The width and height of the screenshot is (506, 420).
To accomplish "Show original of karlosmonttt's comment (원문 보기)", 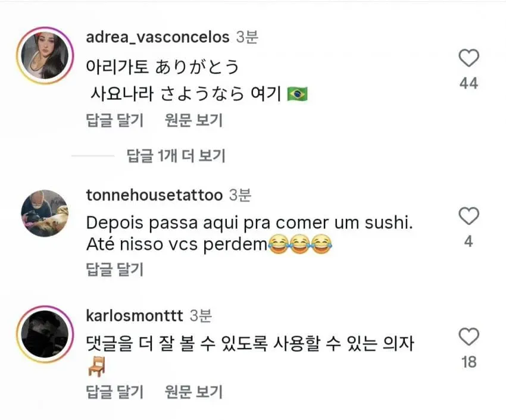I will (193, 391).
